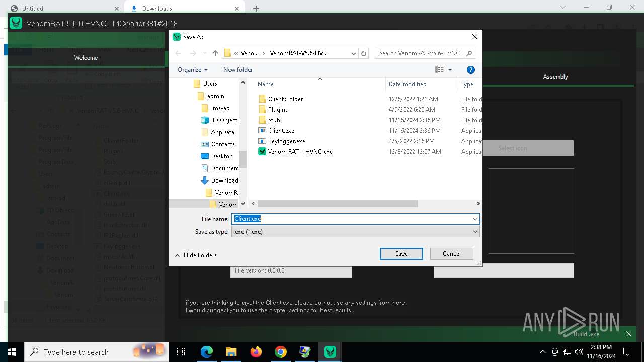
Task: Open the ClientsFolder folder
Action: point(285,99)
